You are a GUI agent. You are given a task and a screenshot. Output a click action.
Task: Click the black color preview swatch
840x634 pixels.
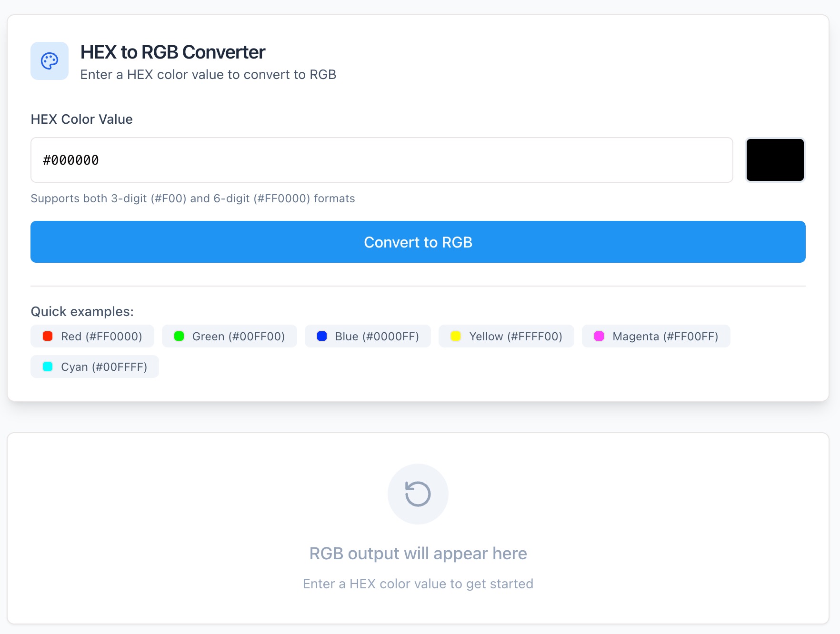tap(775, 160)
